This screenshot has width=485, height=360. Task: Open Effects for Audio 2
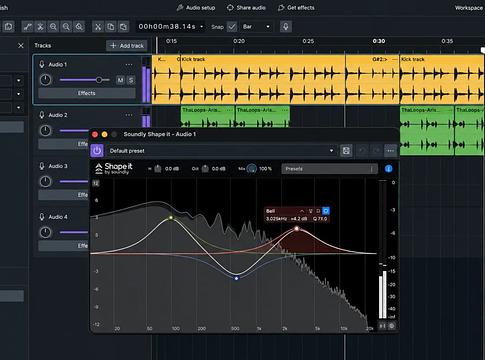tap(64, 144)
